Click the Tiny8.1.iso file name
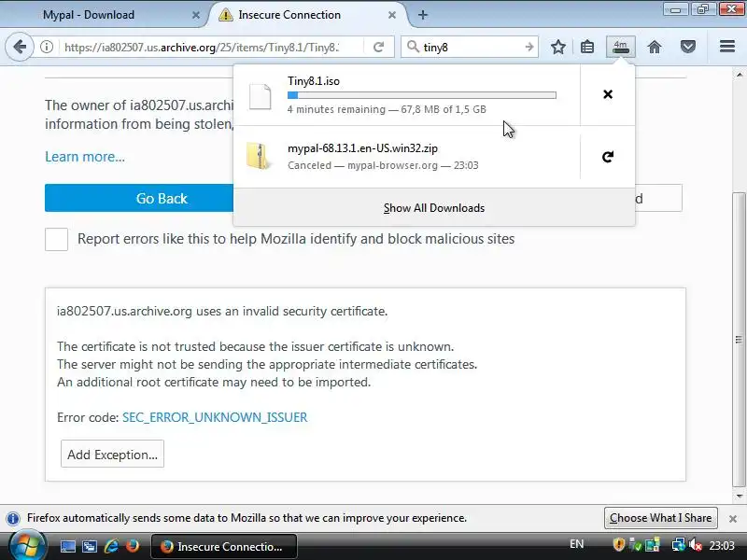Screen dimensions: 747x560 (314, 81)
